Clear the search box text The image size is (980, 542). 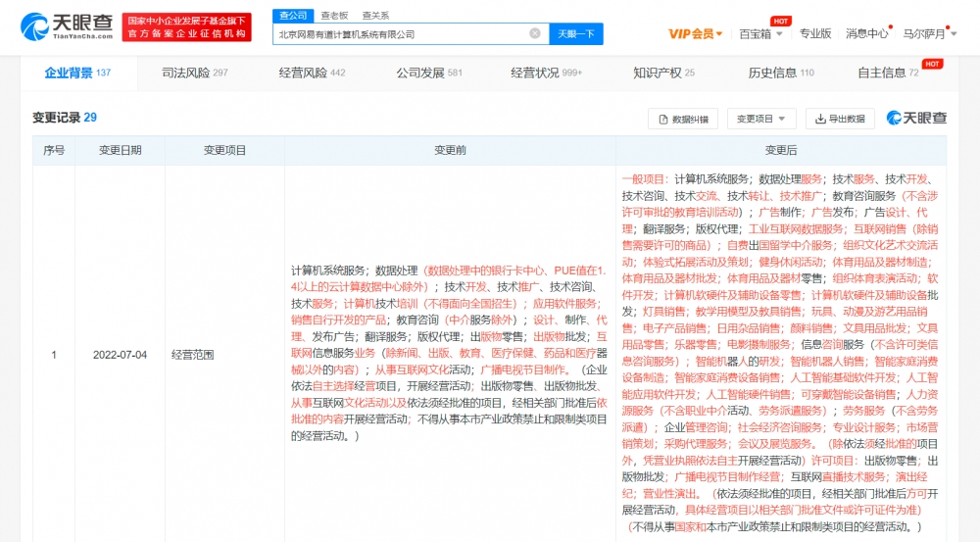(x=535, y=33)
